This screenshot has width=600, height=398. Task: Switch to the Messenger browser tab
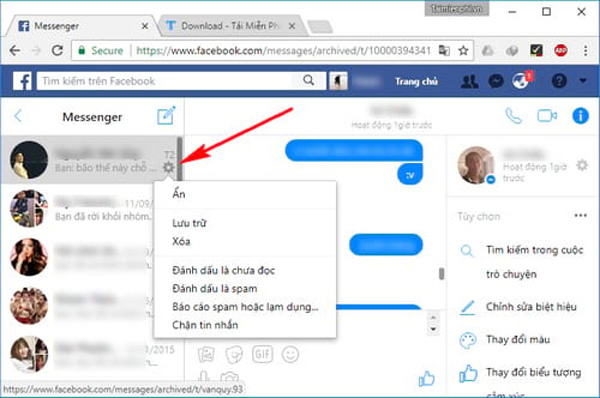tap(83, 26)
